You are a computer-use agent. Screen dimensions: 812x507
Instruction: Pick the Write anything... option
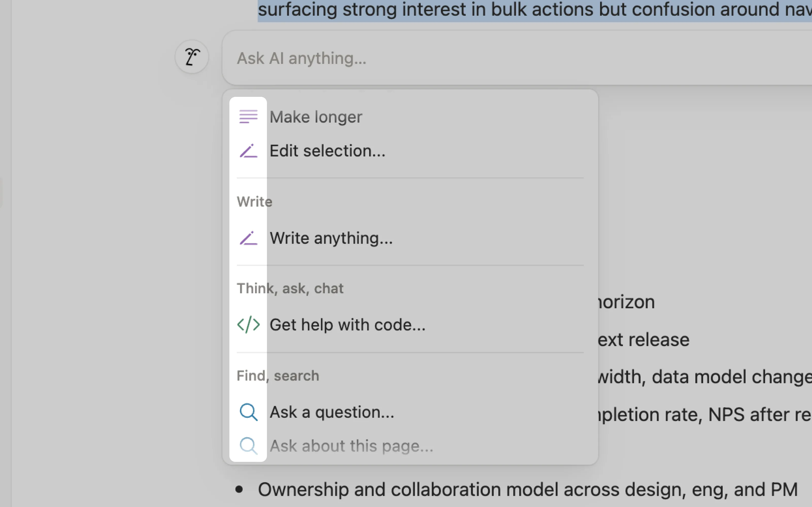coord(331,238)
